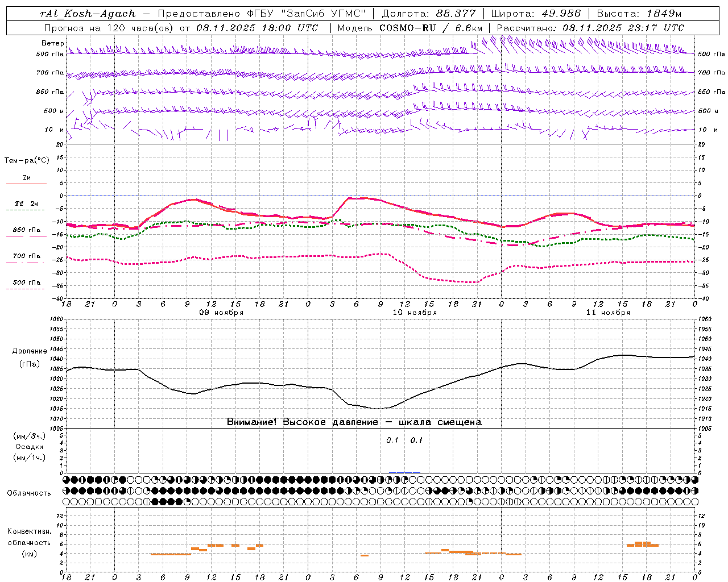Click the (гПа) unit label under Давление
Image resolution: width=728 pixels, height=582 pixels.
point(30,364)
